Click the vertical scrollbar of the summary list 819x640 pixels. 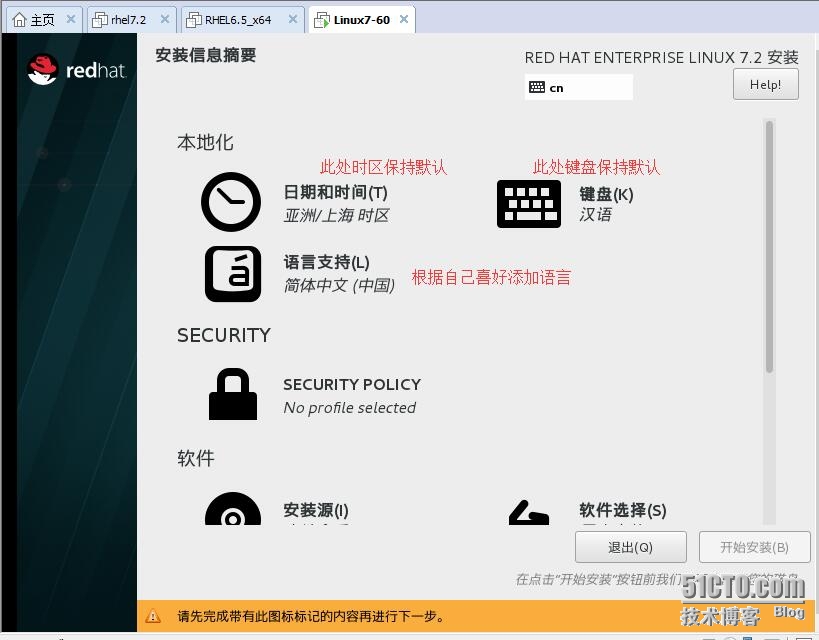point(769,247)
